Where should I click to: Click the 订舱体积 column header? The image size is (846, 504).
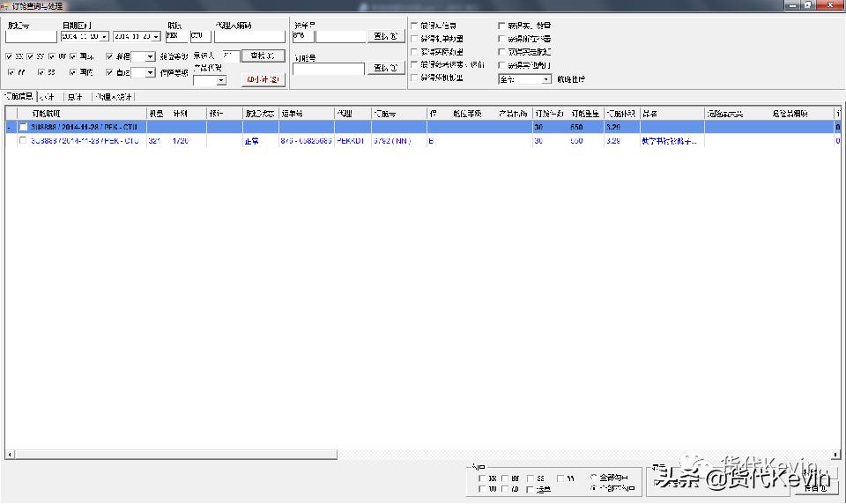621,114
